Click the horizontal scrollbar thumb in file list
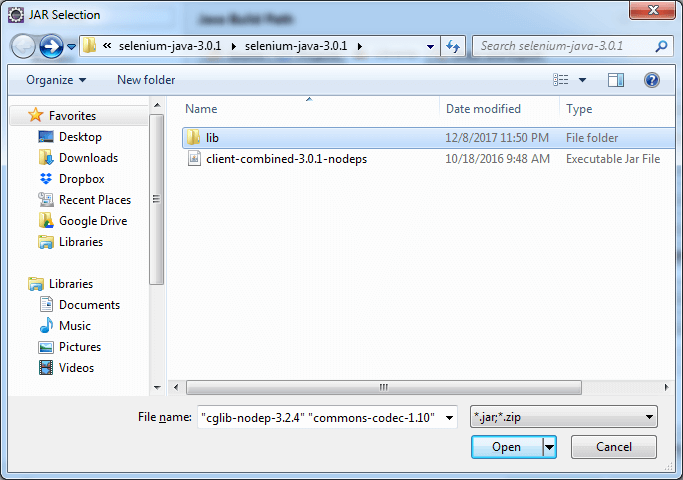 384,387
